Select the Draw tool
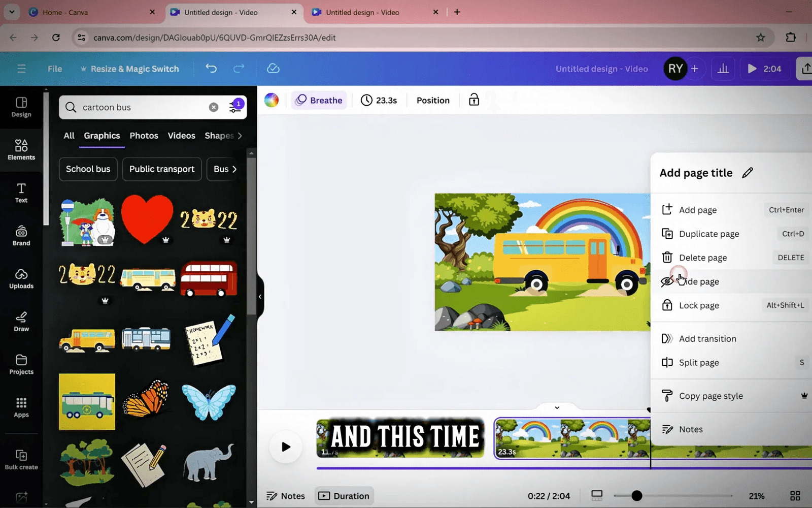The image size is (812, 508). pos(21,322)
